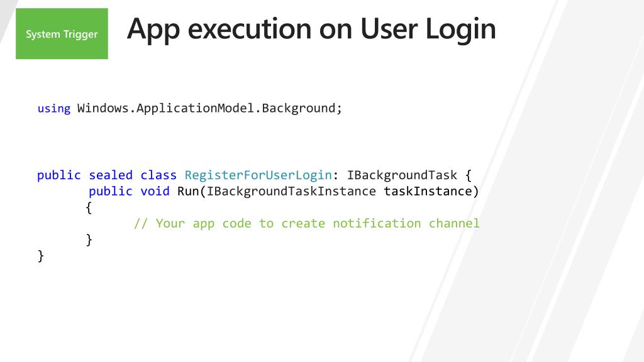The width and height of the screenshot is (644, 362).
Task: Click 'Run(IBackgroundTaskInstance' method text
Action: [x=277, y=192]
